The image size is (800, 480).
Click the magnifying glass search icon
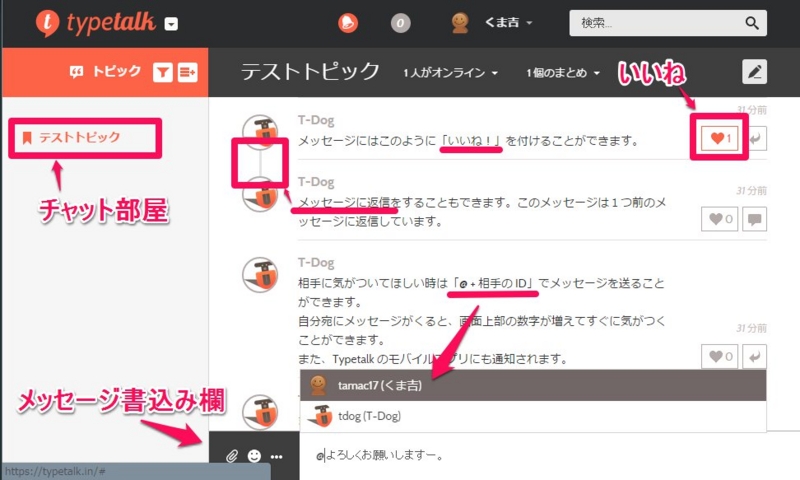point(752,23)
